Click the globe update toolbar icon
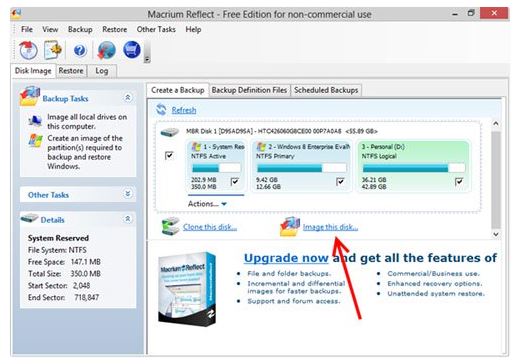522x364 pixels. pos(107,50)
